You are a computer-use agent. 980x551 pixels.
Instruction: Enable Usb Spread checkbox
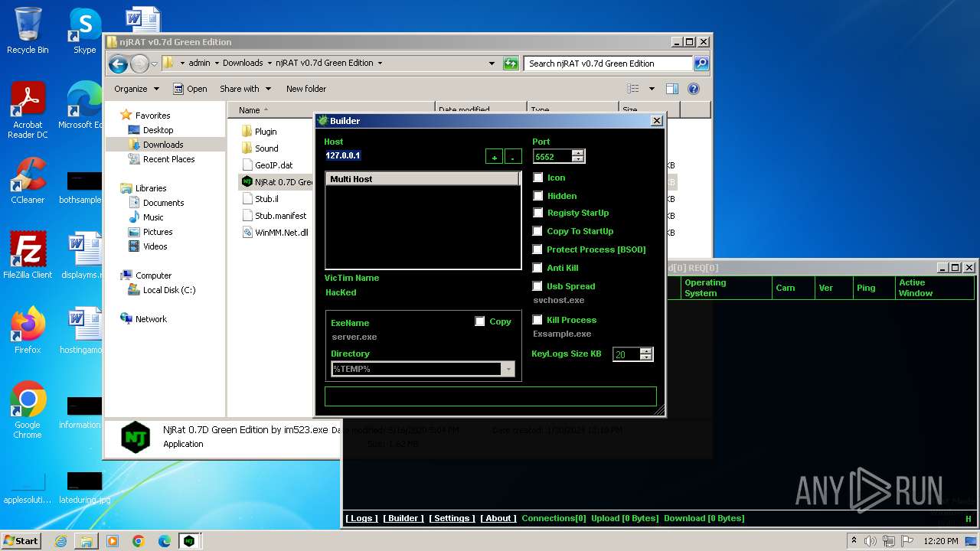click(x=538, y=286)
